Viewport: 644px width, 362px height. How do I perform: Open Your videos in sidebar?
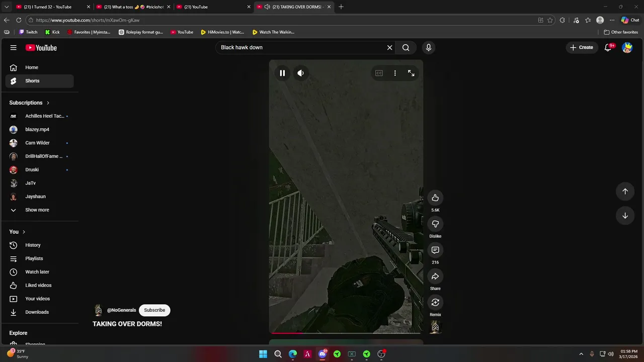40,299
